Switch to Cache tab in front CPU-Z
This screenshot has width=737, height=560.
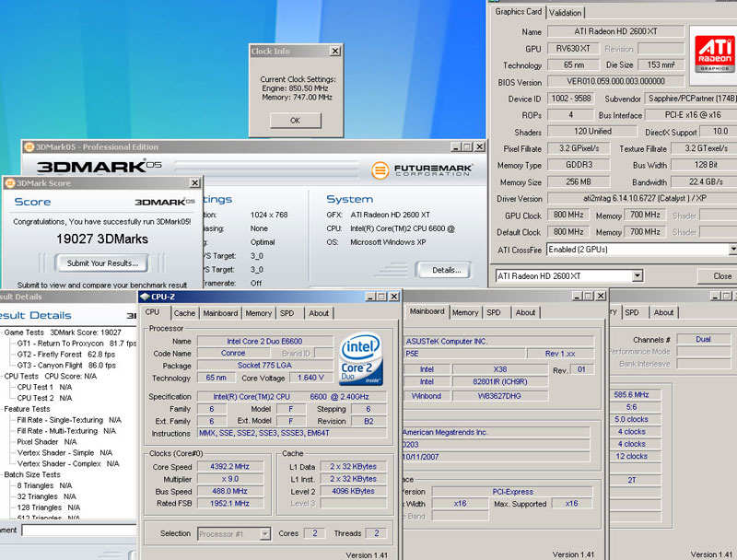(184, 313)
